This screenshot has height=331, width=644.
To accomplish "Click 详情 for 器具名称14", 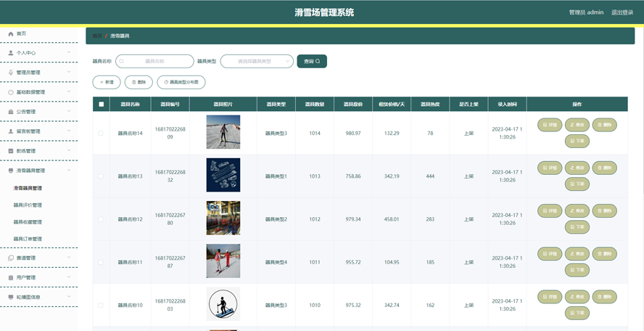I will click(x=550, y=125).
